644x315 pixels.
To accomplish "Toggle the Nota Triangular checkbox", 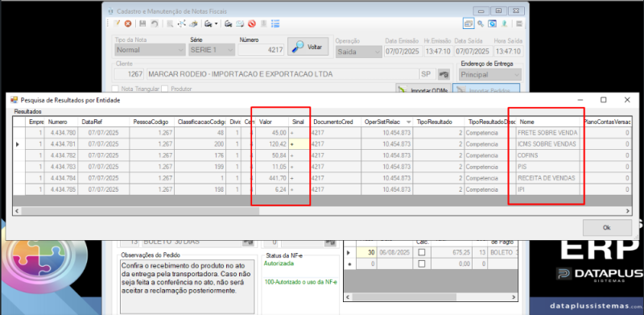I will click(x=115, y=89).
